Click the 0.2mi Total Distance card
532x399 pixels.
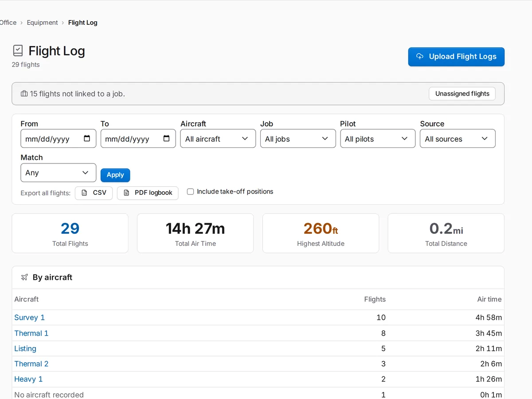point(446,233)
